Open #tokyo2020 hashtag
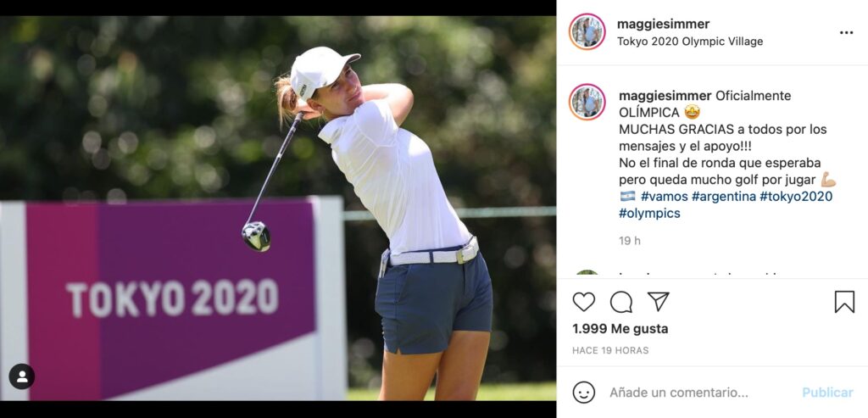This screenshot has height=418, width=868. [795, 197]
